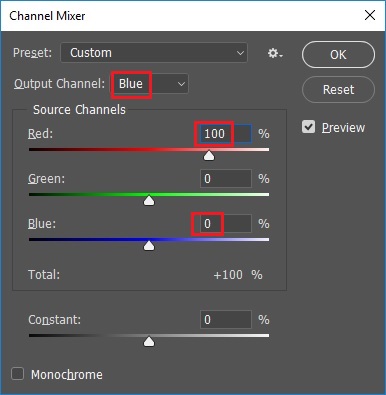Click the Red slider handle
The width and height of the screenshot is (386, 395).
pos(209,155)
